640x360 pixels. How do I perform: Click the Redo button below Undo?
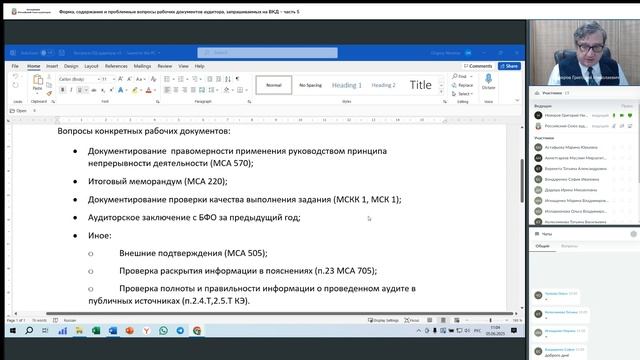(x=16, y=85)
